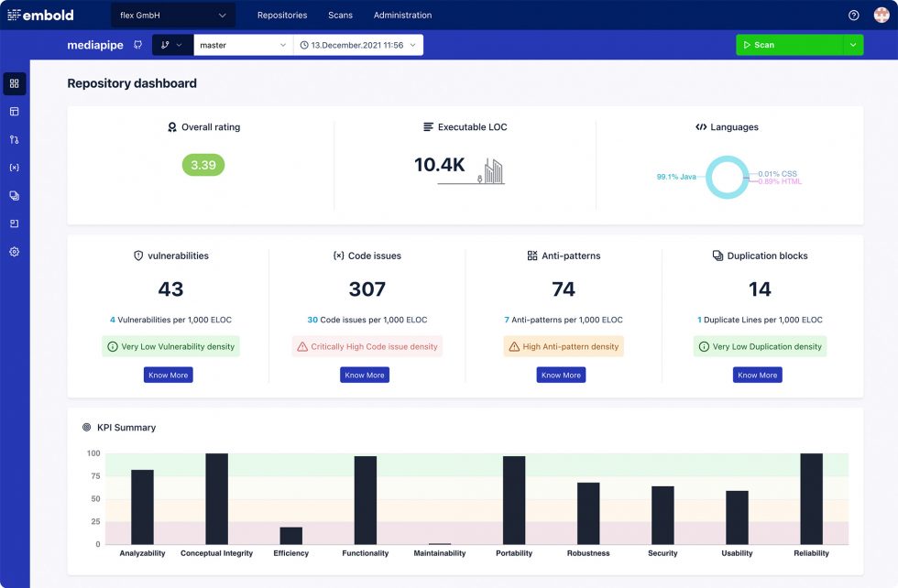898x588 pixels.
Task: Select the components icon in the left sidebar
Action: pyautogui.click(x=14, y=111)
